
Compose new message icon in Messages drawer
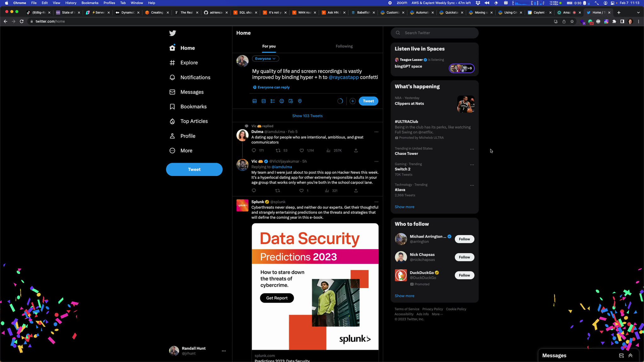point(621,355)
